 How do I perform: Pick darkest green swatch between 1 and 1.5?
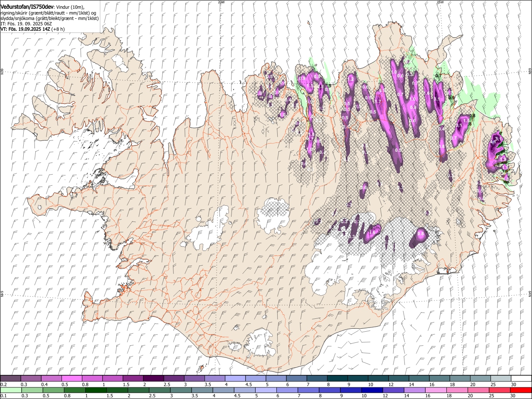coord(96,390)
